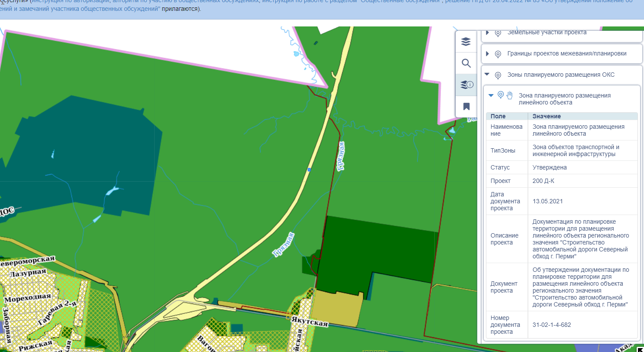Open the map search magnifier tool
The image size is (644, 352).
(466, 63)
